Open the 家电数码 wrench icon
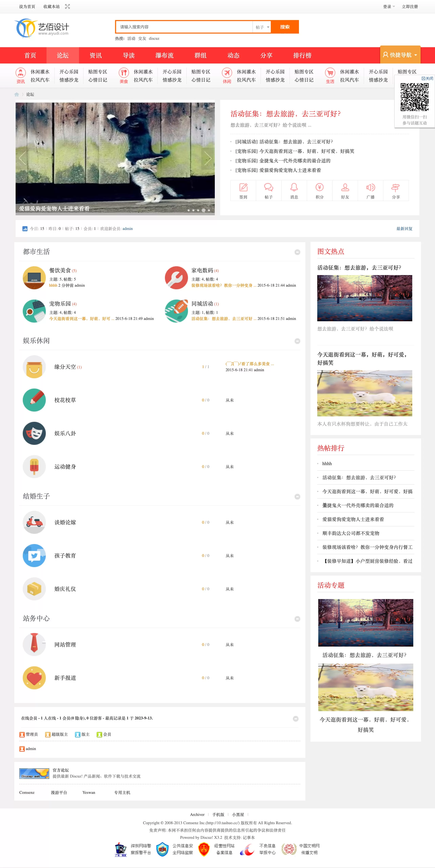This screenshot has width=435, height=868. [176, 278]
